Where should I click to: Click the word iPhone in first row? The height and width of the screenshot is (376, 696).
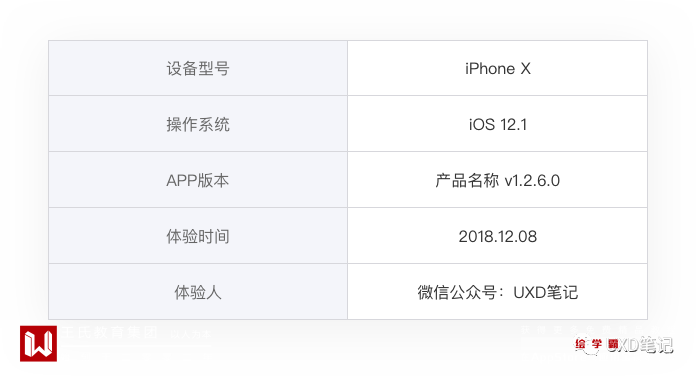coord(490,68)
